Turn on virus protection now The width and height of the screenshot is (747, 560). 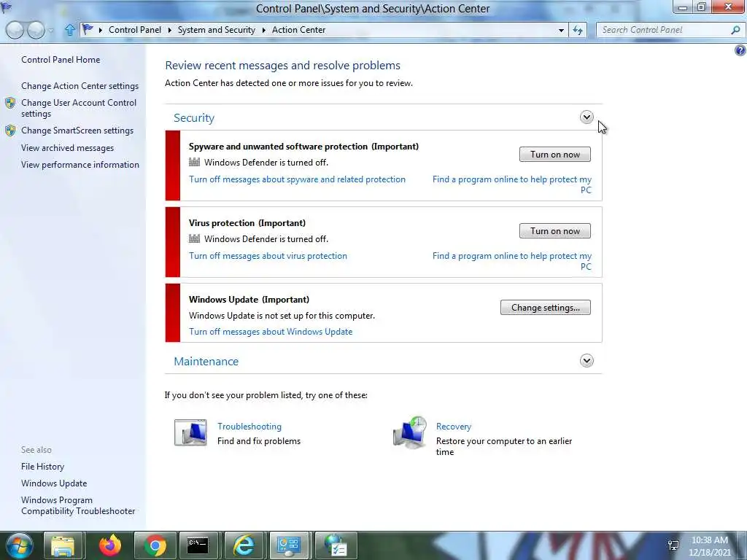[x=555, y=231]
